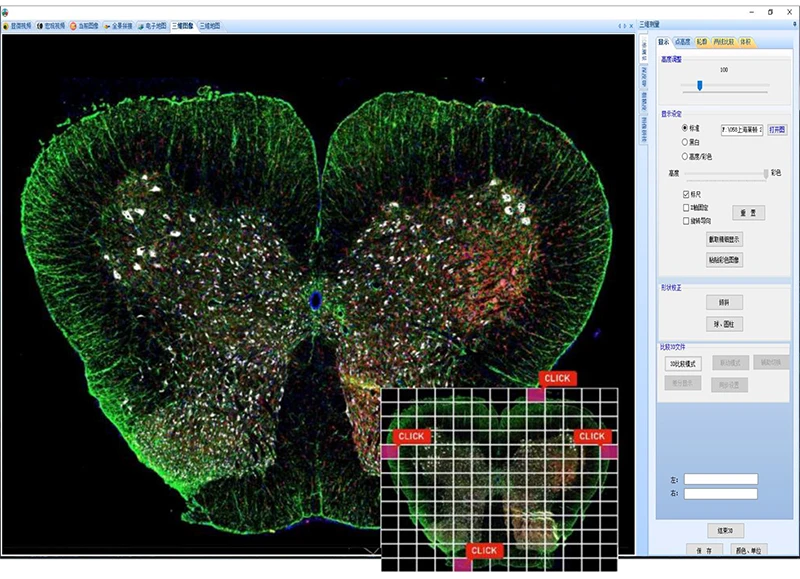Viewport: 800px width, 579px height.
Task: Click the first tab's icon at far left
Action: pos(6,25)
